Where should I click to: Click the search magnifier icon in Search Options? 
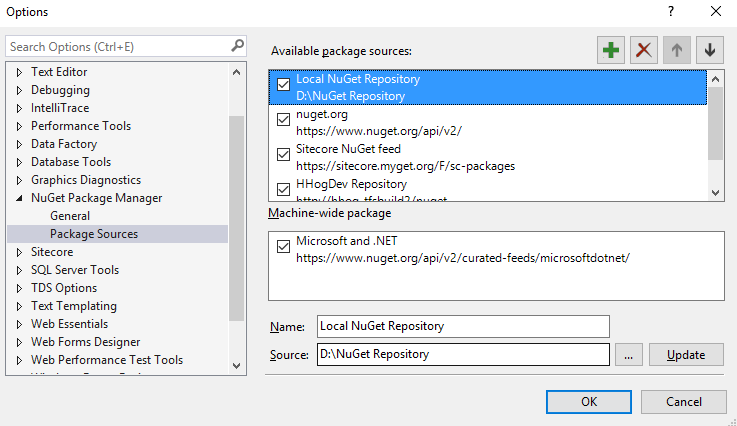(237, 46)
